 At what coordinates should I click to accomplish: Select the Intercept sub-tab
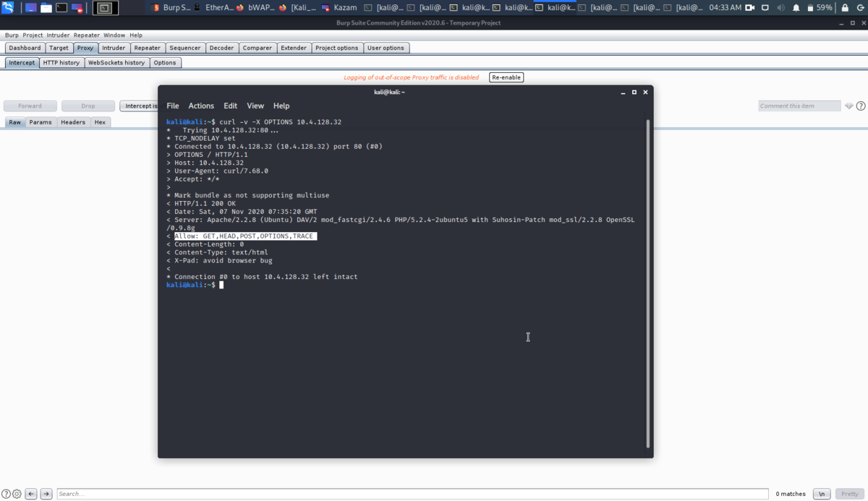(22, 63)
